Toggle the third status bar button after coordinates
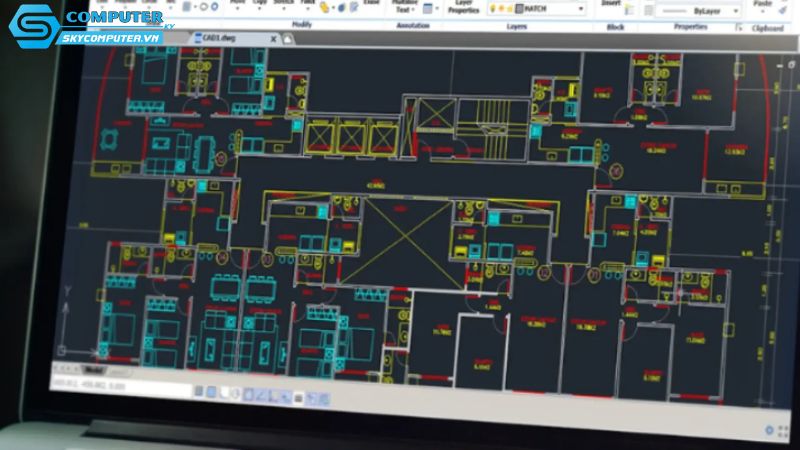Image resolution: width=800 pixels, height=450 pixels. [224, 393]
